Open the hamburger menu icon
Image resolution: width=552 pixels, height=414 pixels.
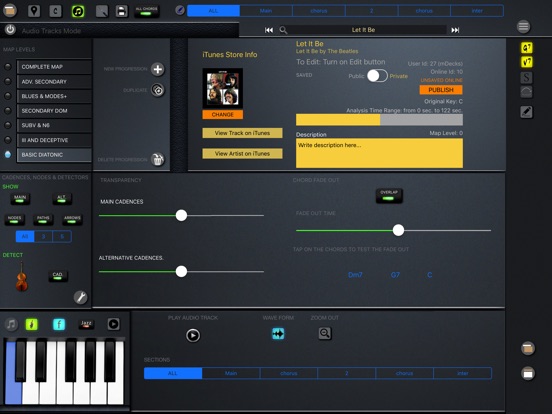coord(523,26)
